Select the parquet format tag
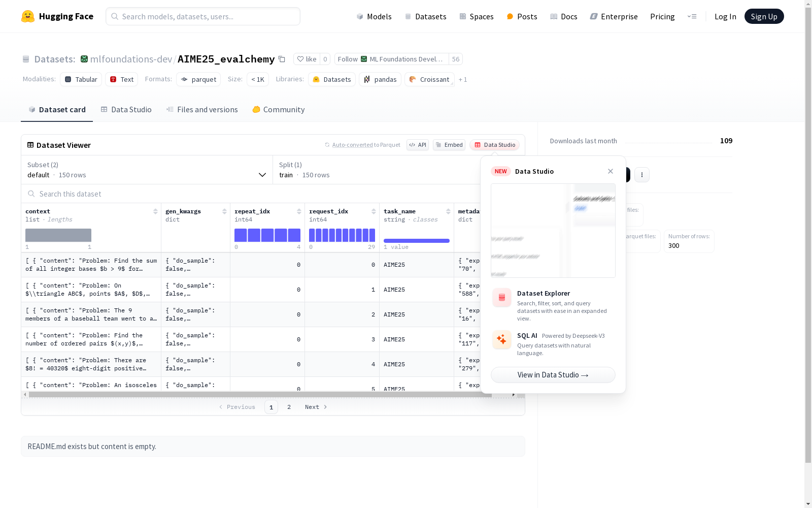The height and width of the screenshot is (508, 812). coord(198,79)
